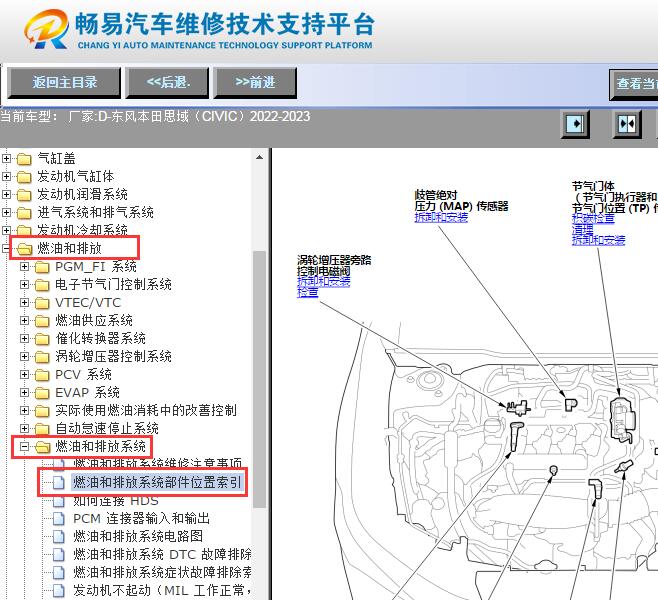Image resolution: width=658 pixels, height=600 pixels.
Task: Expand the PGM_FI 系统 node
Action: click(24, 267)
